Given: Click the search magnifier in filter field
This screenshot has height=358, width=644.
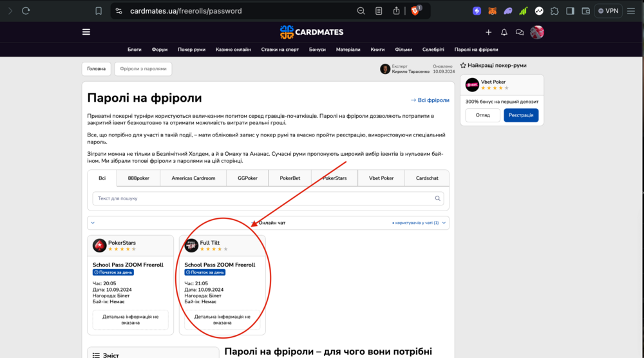Looking at the screenshot, I should [439, 198].
